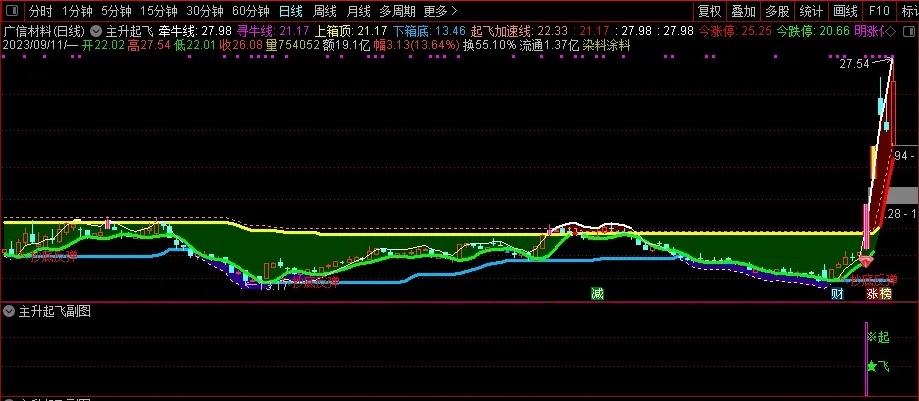The image size is (919, 401).
Task: Click the ★飞 star signal in the sub-chart
Action: (878, 366)
